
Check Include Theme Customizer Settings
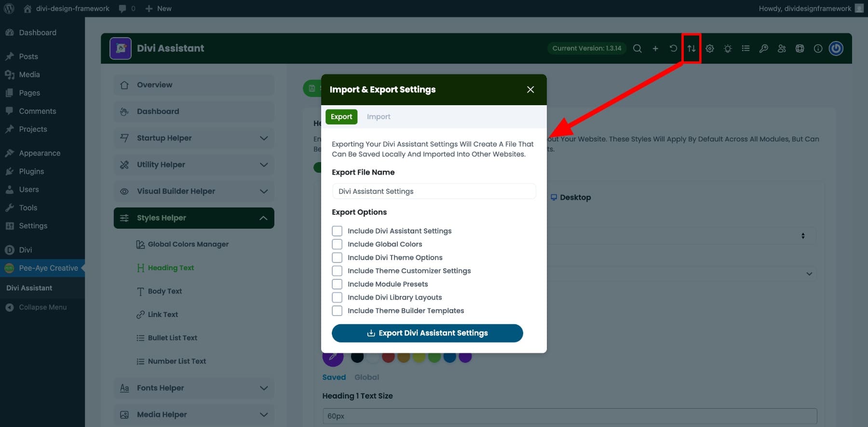(x=337, y=271)
